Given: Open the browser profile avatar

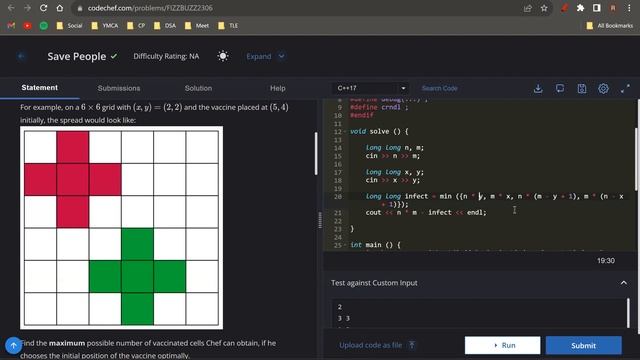Looking at the screenshot, I should [613, 8].
